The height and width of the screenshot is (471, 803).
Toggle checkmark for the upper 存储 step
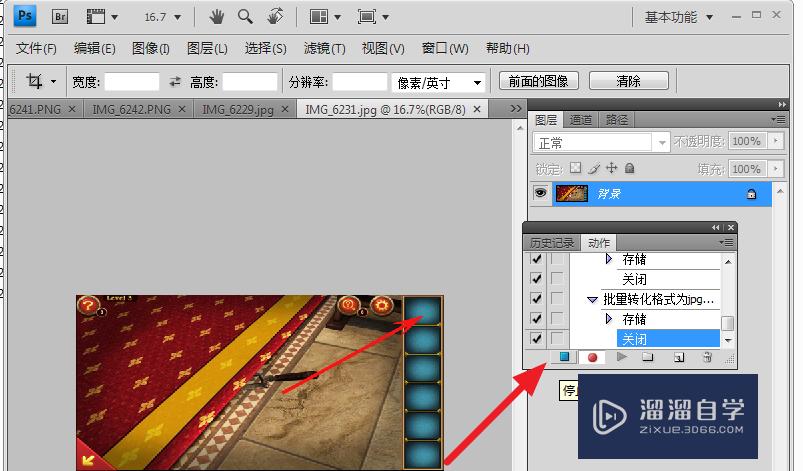click(536, 259)
